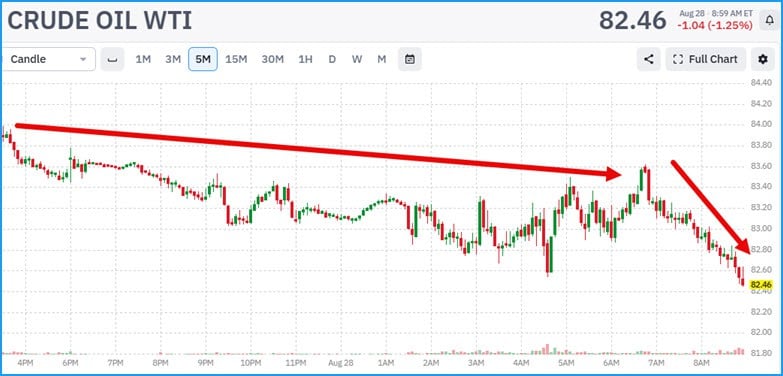
Task: Click the fullscreen icon in Full Chart
Action: (678, 59)
